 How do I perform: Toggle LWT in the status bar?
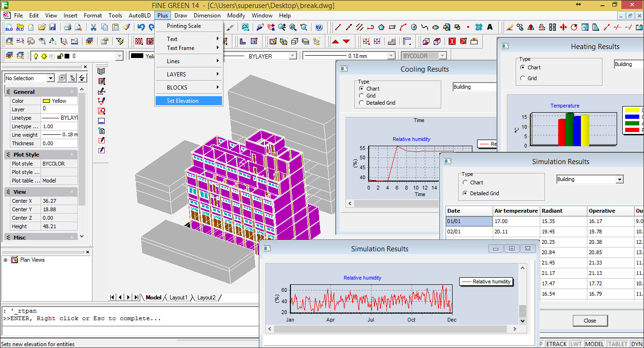coord(576,344)
